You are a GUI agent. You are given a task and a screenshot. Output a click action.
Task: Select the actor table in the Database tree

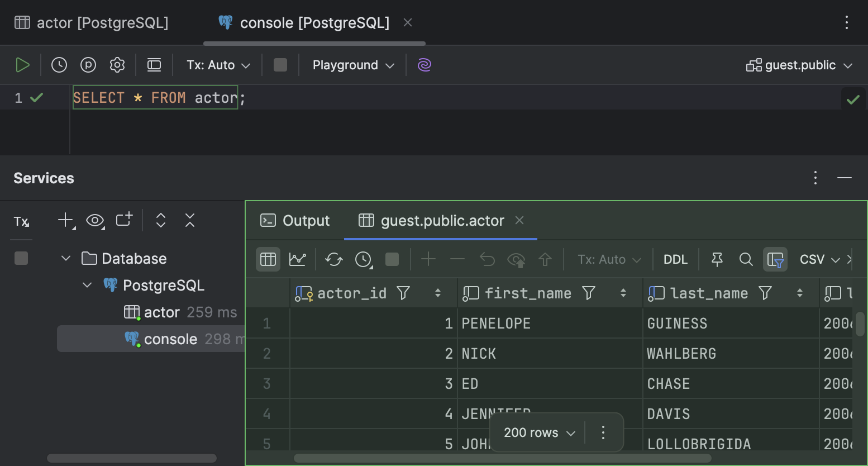[160, 312]
